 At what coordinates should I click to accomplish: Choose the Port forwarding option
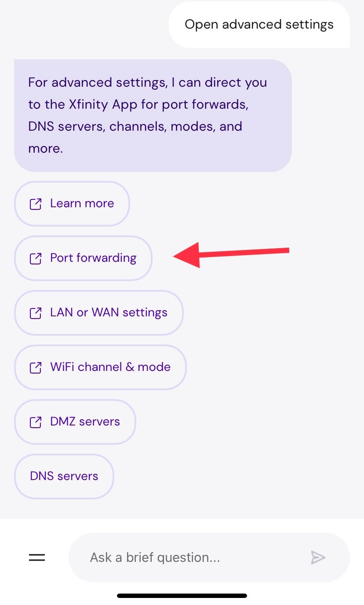point(83,258)
